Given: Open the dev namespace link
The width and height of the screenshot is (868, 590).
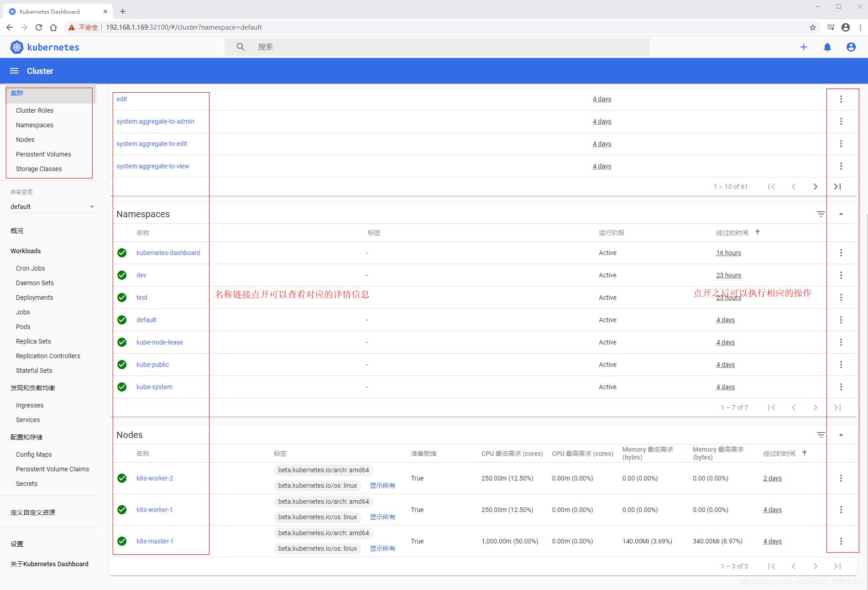Looking at the screenshot, I should pyautogui.click(x=141, y=275).
